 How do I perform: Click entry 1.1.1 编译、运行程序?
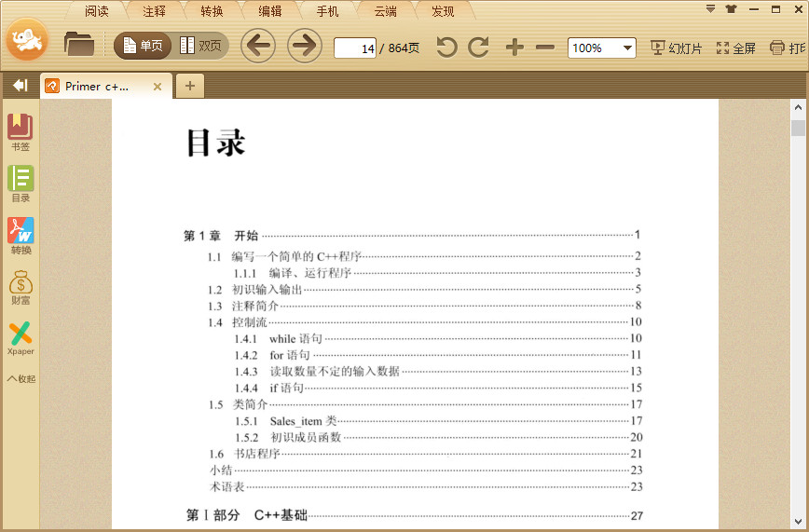point(437,272)
